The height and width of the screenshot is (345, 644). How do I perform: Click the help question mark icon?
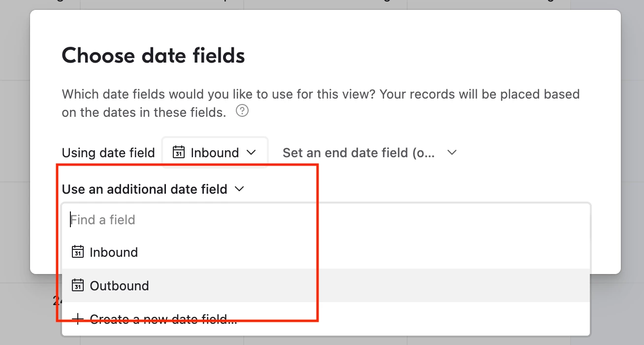pyautogui.click(x=242, y=111)
